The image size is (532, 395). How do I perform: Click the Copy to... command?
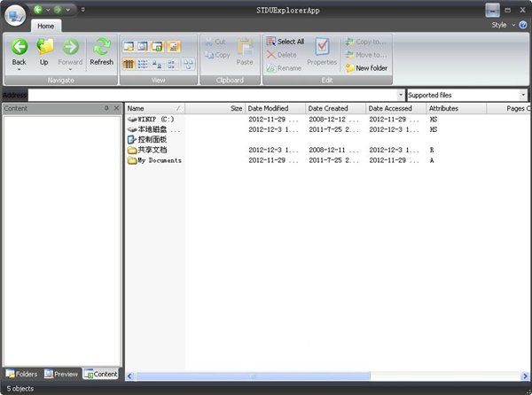[365, 42]
